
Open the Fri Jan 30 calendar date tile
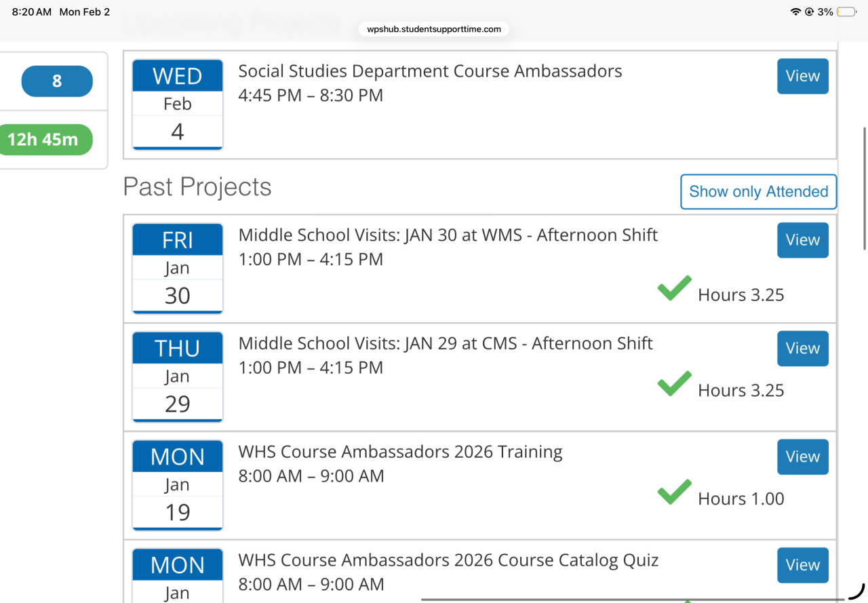[178, 269]
